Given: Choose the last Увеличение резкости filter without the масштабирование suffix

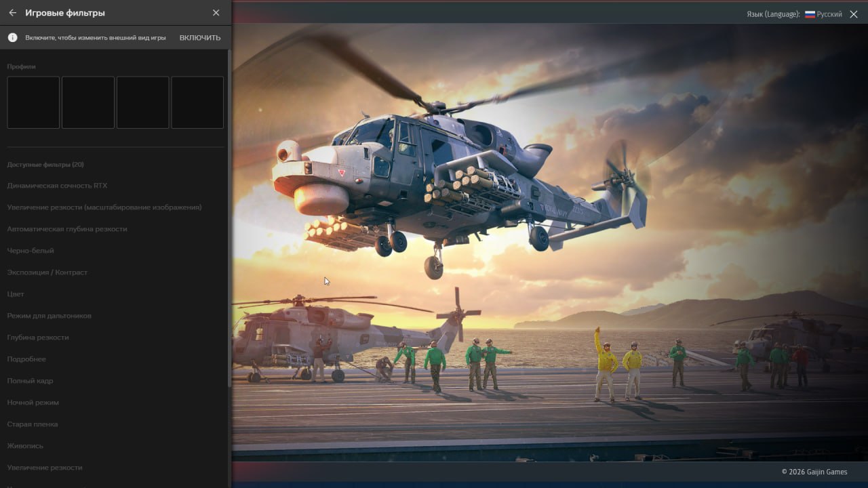Looking at the screenshot, I should tap(45, 468).
